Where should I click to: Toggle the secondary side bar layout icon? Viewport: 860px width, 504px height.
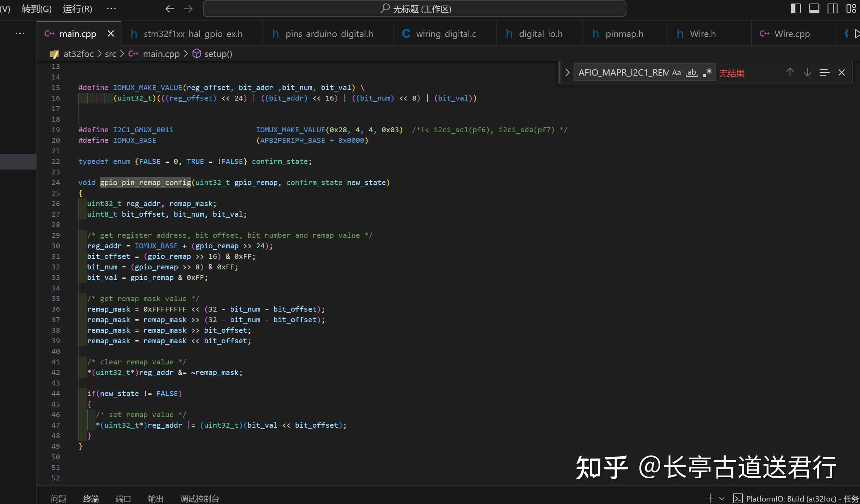point(832,8)
